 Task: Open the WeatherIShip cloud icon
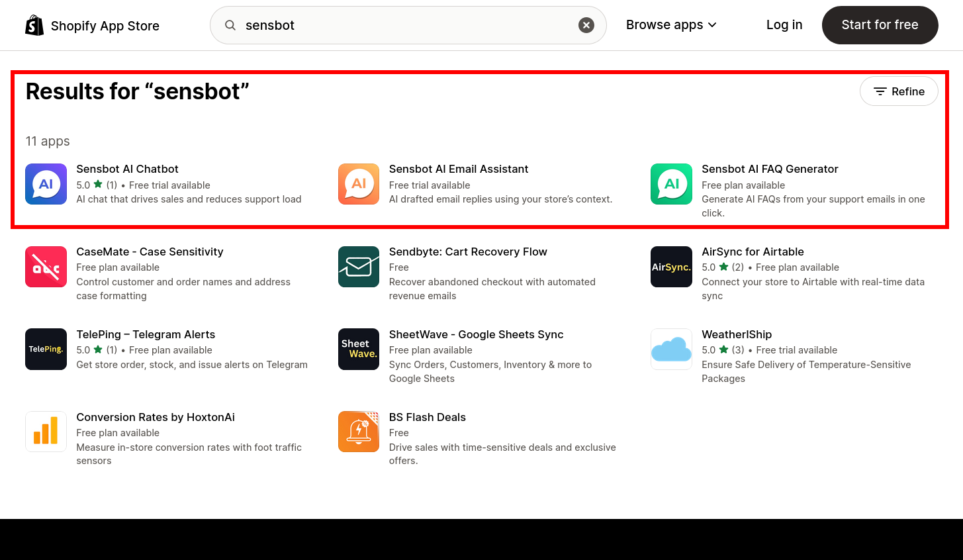point(671,349)
